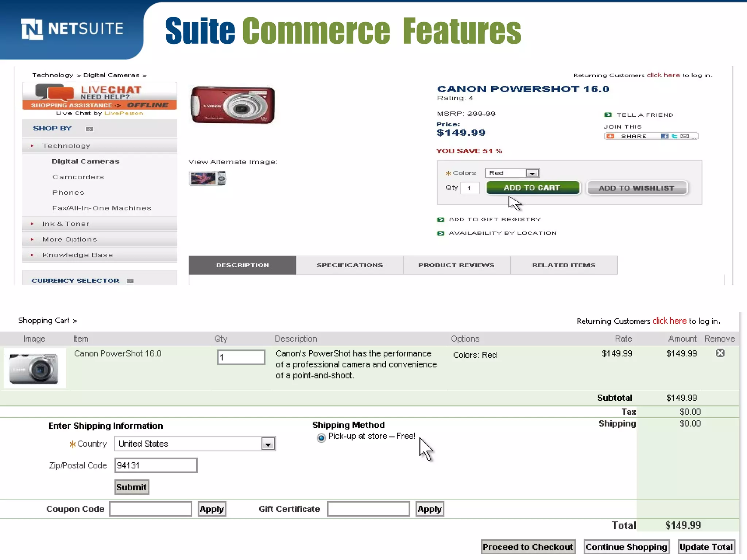Expand the Knowledge Base category
The height and width of the screenshot is (560, 747).
pyautogui.click(x=100, y=255)
